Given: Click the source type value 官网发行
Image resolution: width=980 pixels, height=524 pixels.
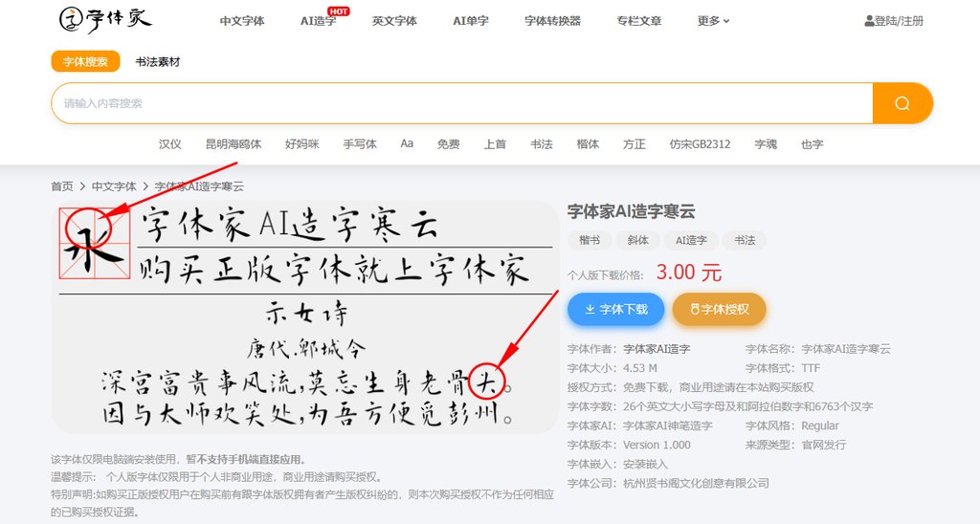Looking at the screenshot, I should (x=824, y=446).
